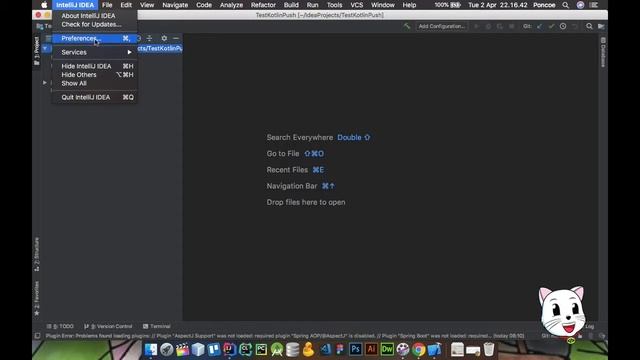Click the Plugin Error status bar message
This screenshot has width=640, height=360.
point(284,336)
